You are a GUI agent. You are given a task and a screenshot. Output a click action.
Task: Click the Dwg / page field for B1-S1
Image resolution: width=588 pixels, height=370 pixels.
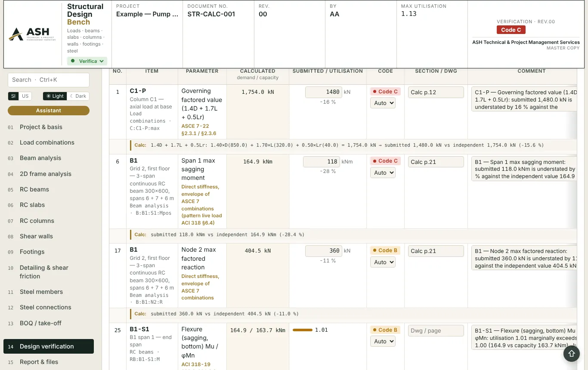pos(436,331)
